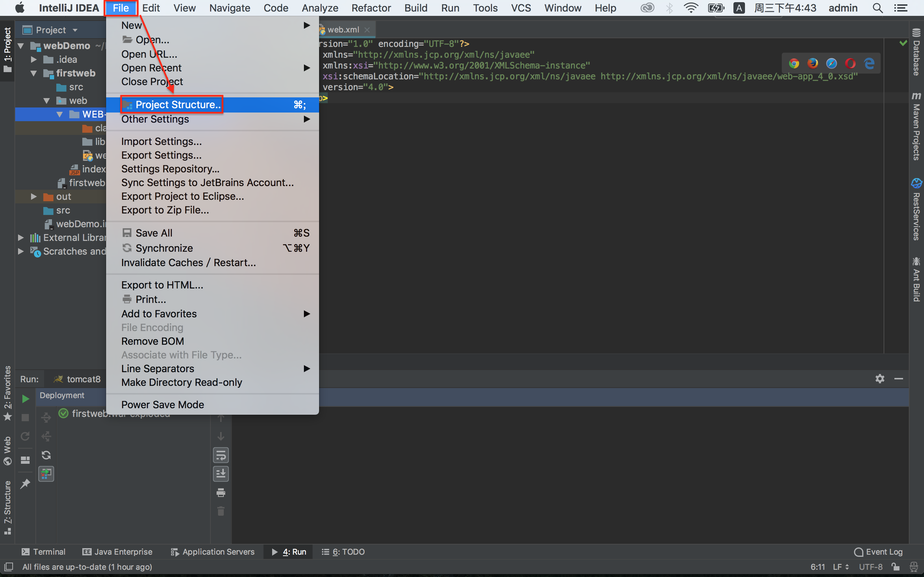
Task: Toggle scroll to end in console
Action: 221,474
